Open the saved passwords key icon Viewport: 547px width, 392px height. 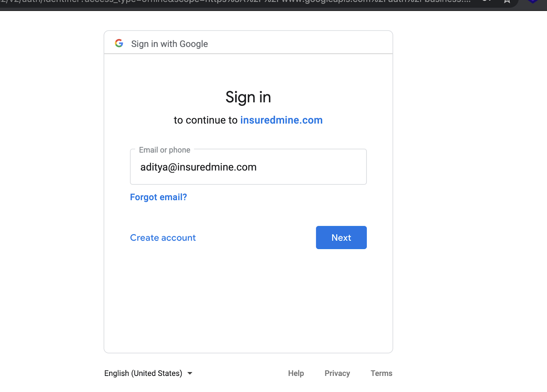click(x=486, y=1)
